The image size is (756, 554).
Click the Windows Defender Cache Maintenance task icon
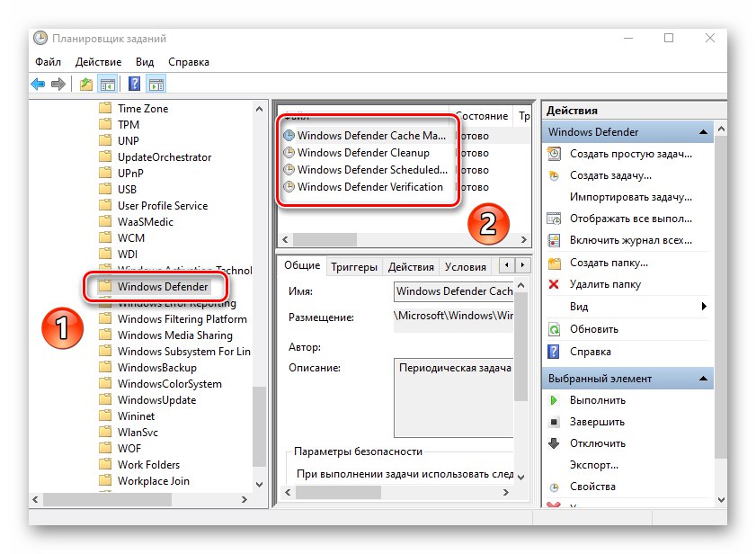click(289, 136)
